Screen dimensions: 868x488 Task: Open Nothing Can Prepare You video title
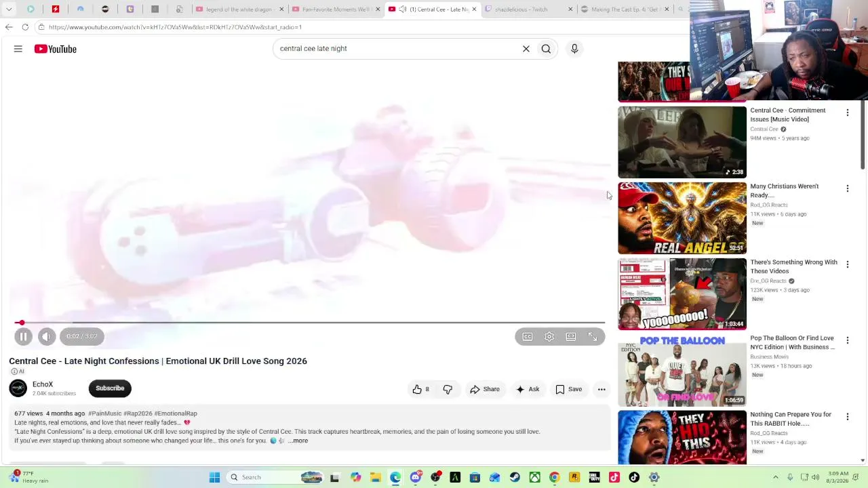[x=791, y=419]
